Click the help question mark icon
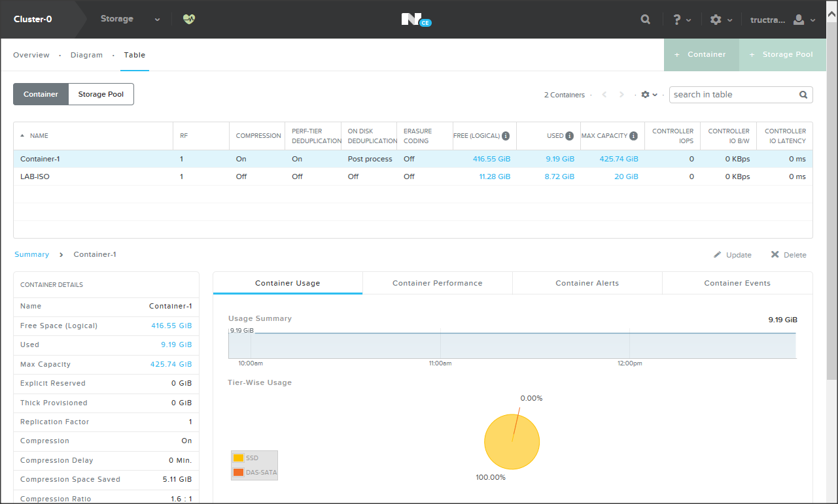 click(678, 20)
